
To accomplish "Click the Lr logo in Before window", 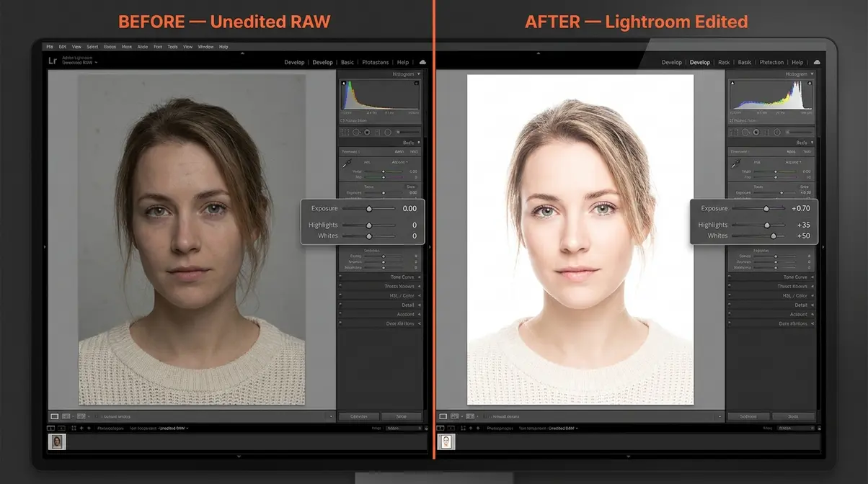I will (x=53, y=61).
